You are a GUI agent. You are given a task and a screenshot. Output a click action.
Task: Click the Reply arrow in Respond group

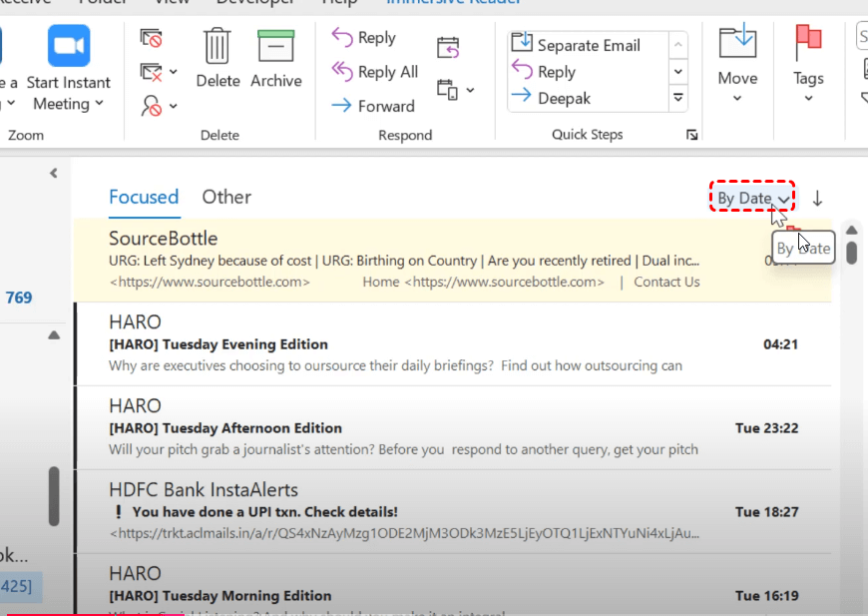point(363,38)
